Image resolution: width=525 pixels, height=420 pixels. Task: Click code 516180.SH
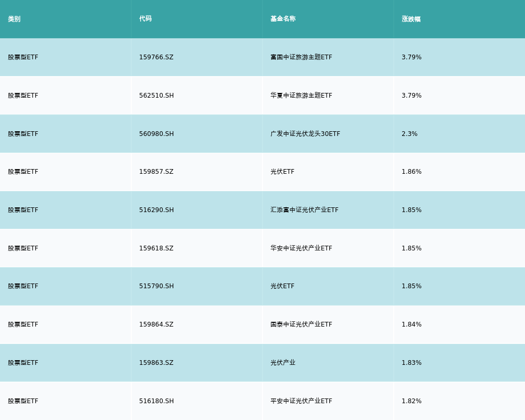pos(156,401)
